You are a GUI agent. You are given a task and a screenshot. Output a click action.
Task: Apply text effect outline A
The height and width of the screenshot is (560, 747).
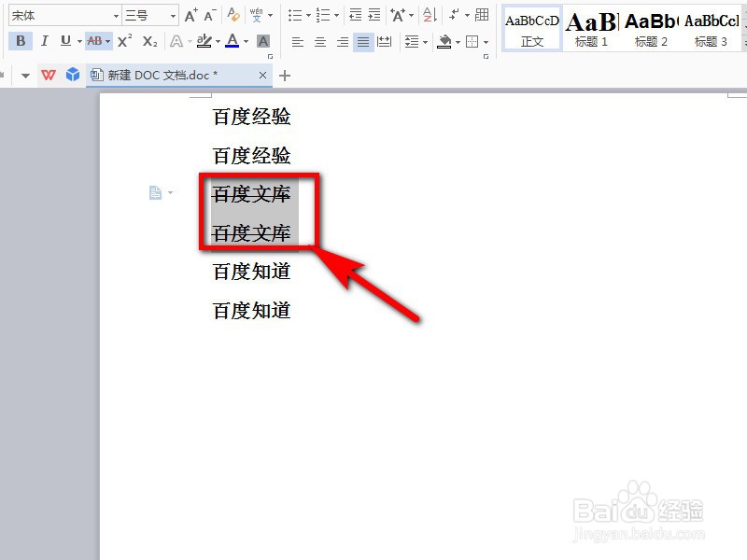coord(176,41)
